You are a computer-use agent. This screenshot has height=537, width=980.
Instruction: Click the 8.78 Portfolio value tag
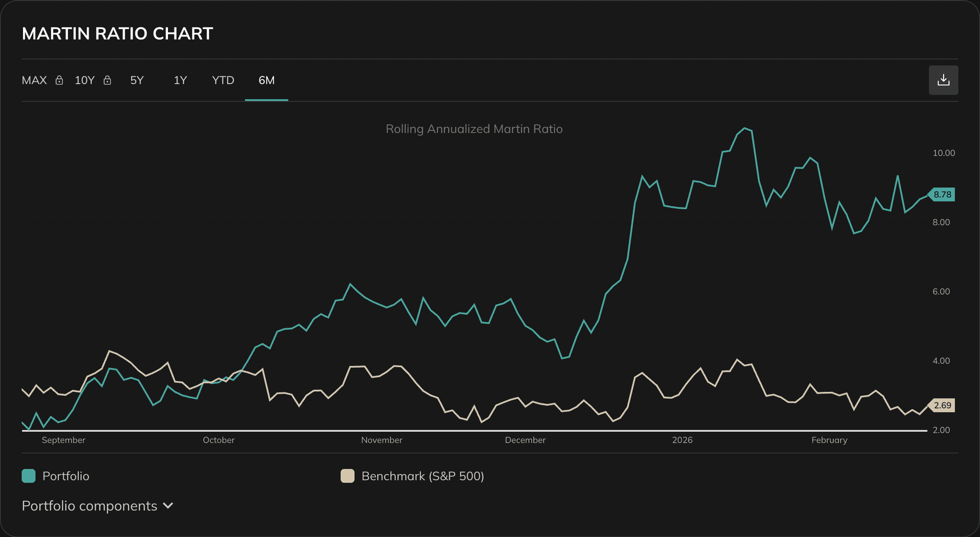tap(942, 194)
